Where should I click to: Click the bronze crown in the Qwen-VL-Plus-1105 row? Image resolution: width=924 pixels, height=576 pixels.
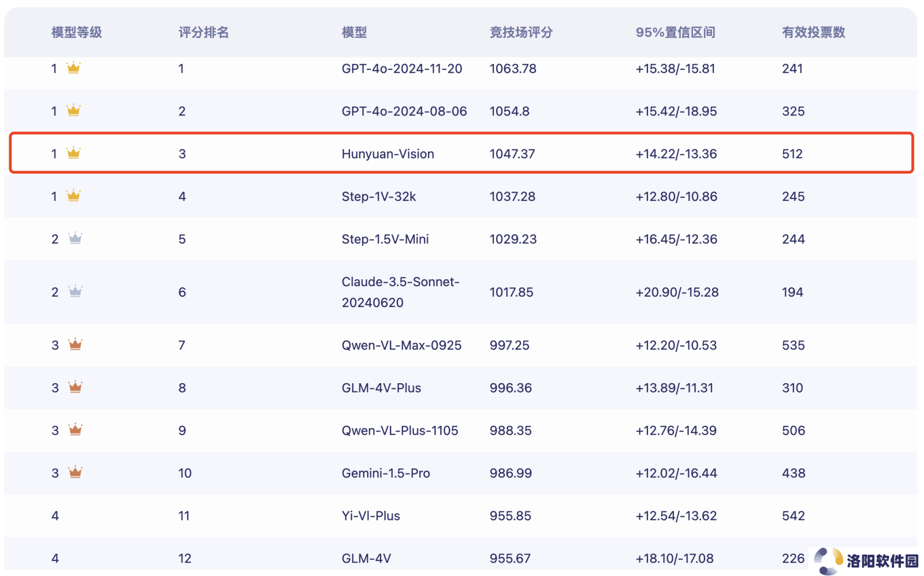[x=75, y=430]
